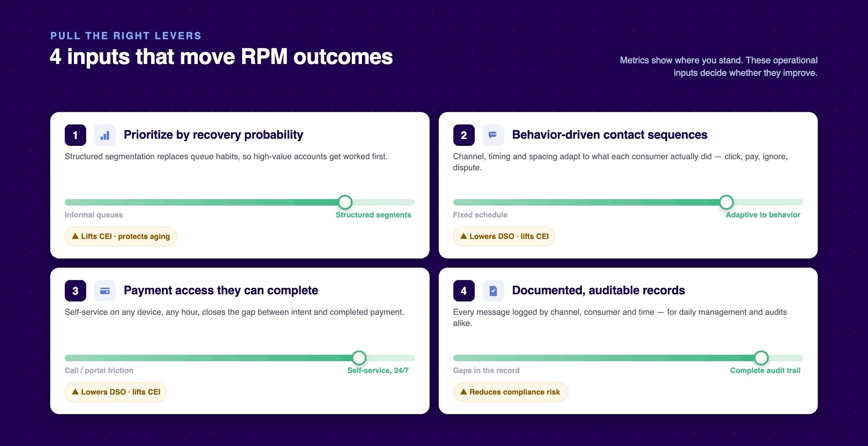Click the 'Reduces compliance risk' pill

pos(510,392)
